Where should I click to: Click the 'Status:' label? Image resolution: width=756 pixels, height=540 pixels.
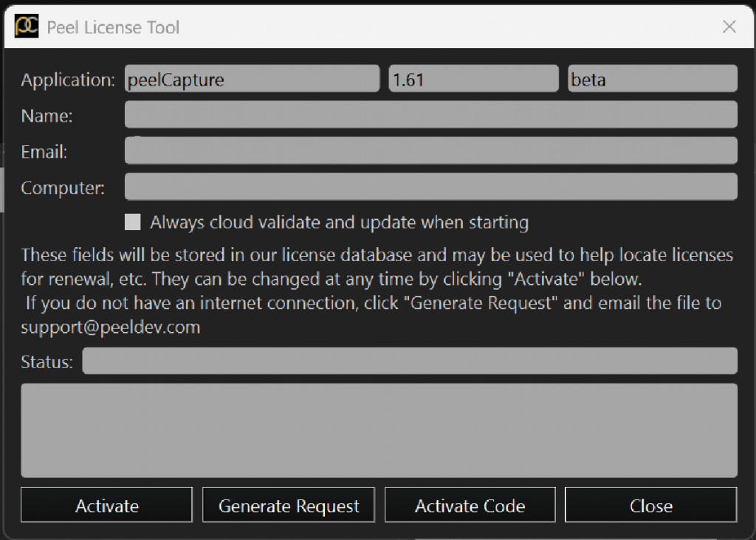click(x=47, y=361)
